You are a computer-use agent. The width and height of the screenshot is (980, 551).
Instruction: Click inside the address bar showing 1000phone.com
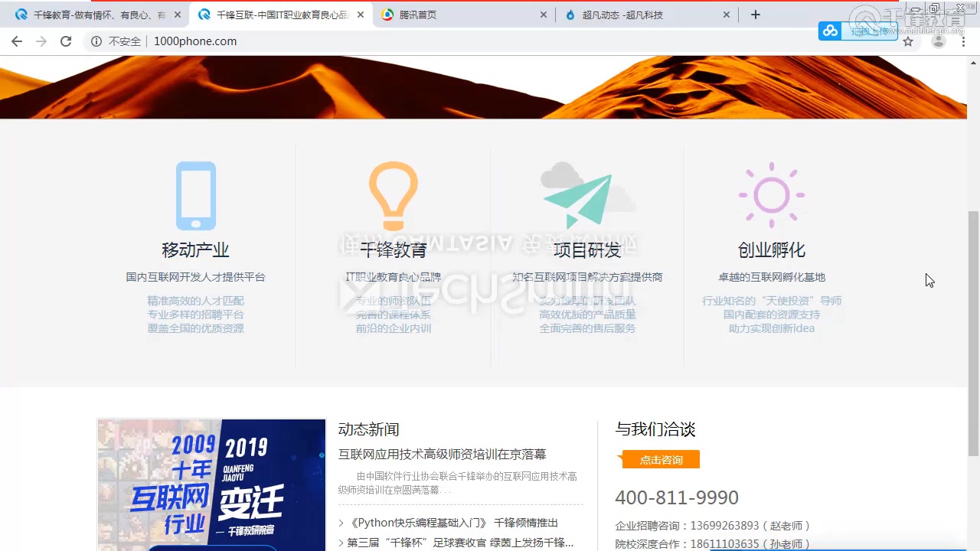[195, 41]
